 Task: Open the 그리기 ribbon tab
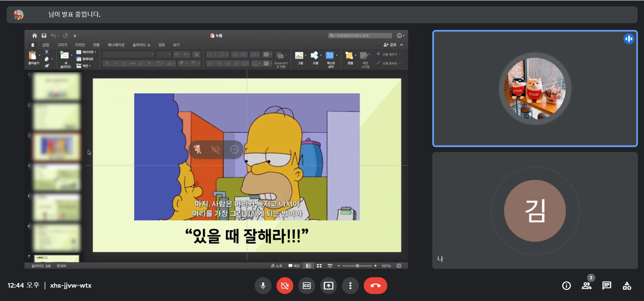coord(62,45)
